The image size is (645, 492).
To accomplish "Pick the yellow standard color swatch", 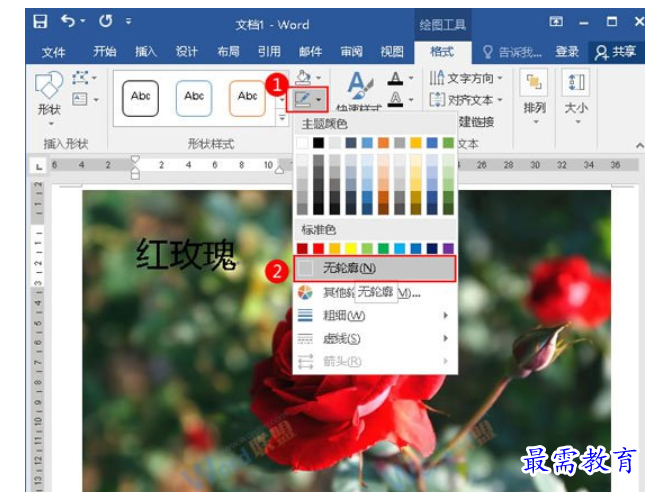I will (351, 248).
